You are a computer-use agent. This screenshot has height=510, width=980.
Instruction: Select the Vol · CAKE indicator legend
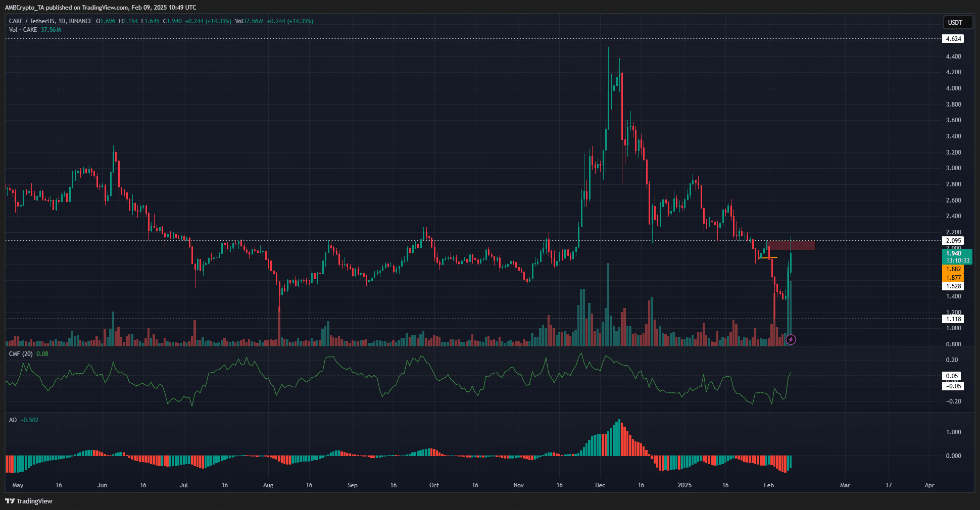click(23, 30)
